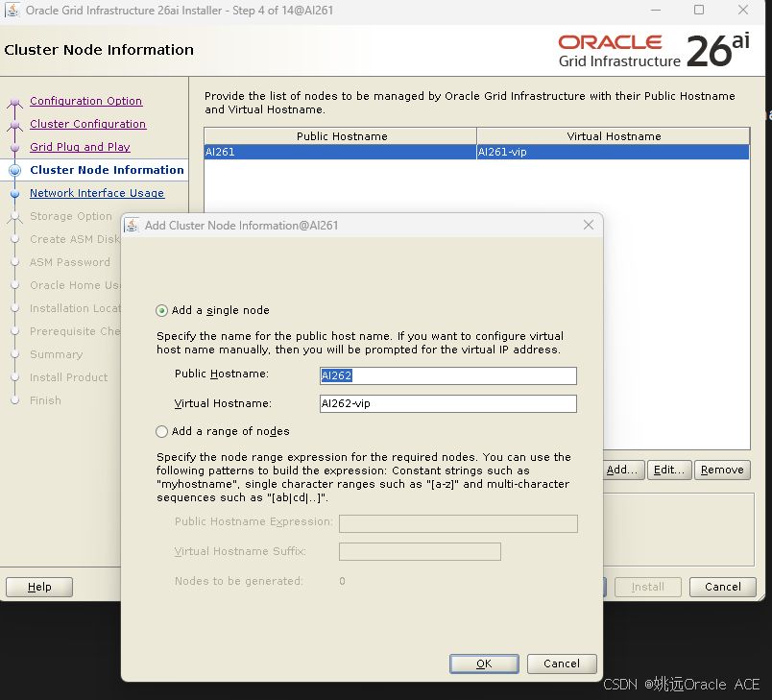Screen dimensions: 772x700
Task: Click the Public Hostname Expression field
Action: 458,523
